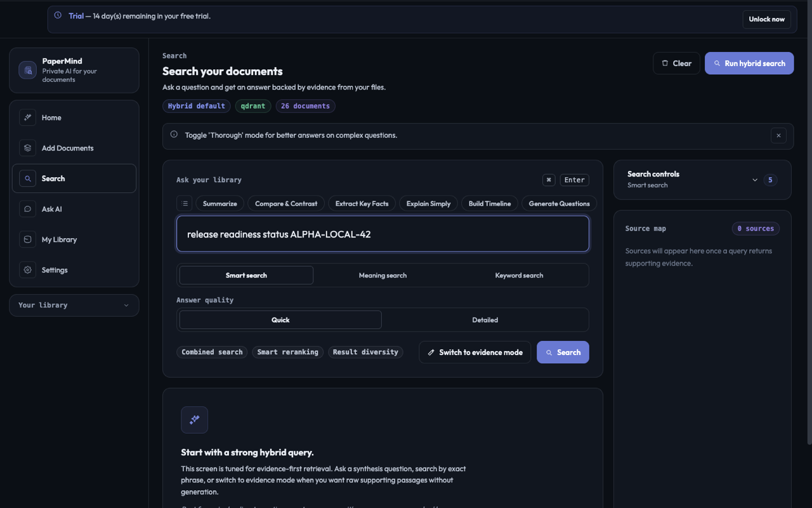The width and height of the screenshot is (812, 508).
Task: Insert the Extract Key Facts prompt
Action: pos(362,204)
